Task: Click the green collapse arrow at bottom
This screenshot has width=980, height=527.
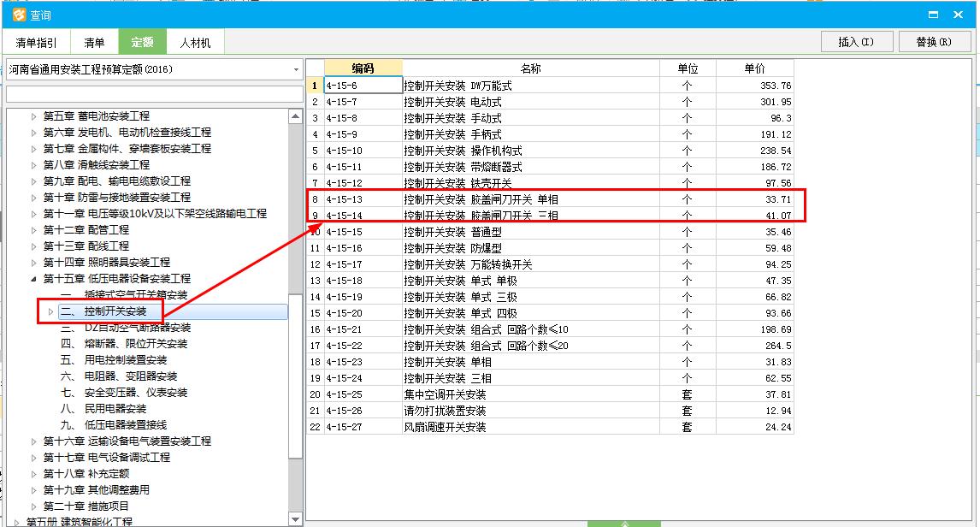Action: [x=623, y=524]
